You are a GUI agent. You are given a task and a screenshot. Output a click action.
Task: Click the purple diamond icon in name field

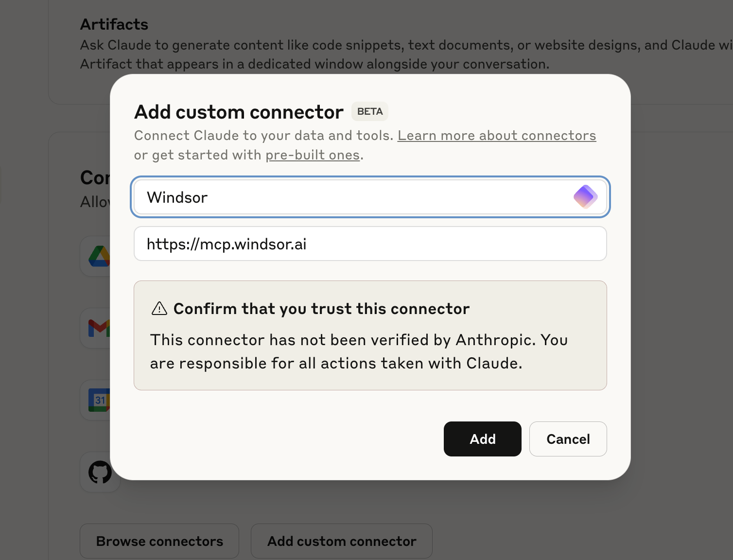[x=585, y=197]
